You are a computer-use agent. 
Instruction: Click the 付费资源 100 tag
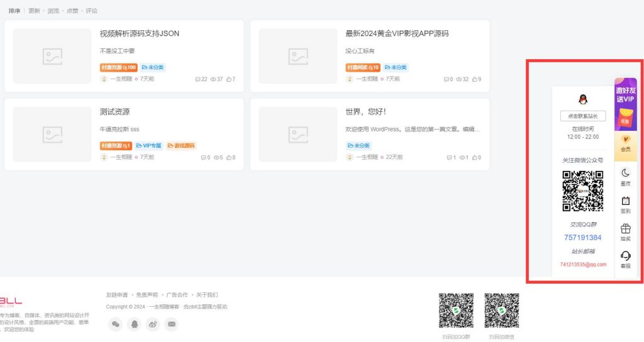coord(118,67)
